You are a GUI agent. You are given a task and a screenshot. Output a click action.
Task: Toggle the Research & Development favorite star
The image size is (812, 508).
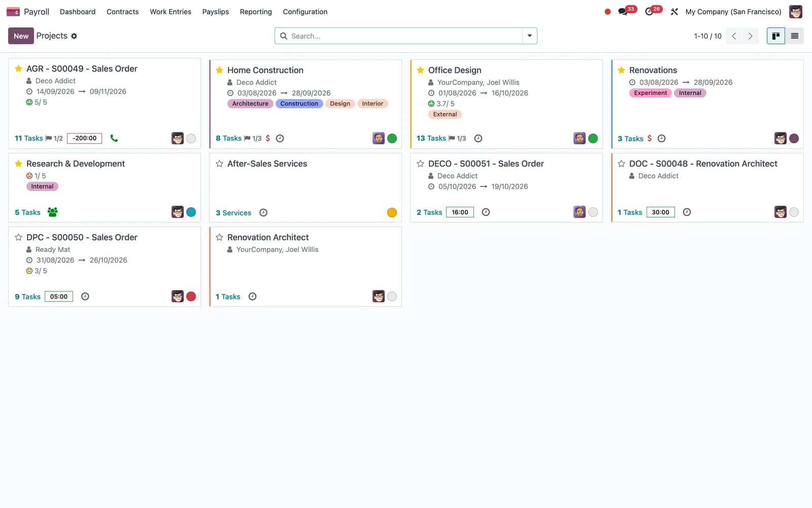click(x=18, y=164)
